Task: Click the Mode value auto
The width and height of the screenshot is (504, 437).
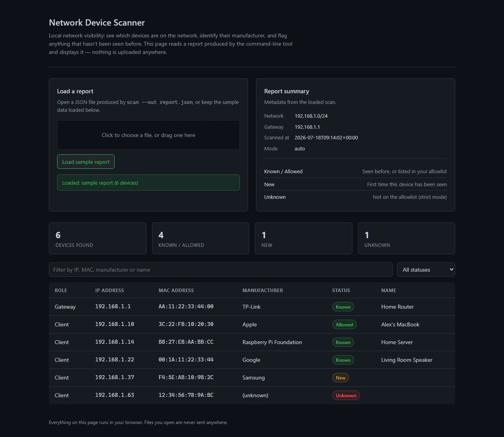Action: click(x=300, y=149)
